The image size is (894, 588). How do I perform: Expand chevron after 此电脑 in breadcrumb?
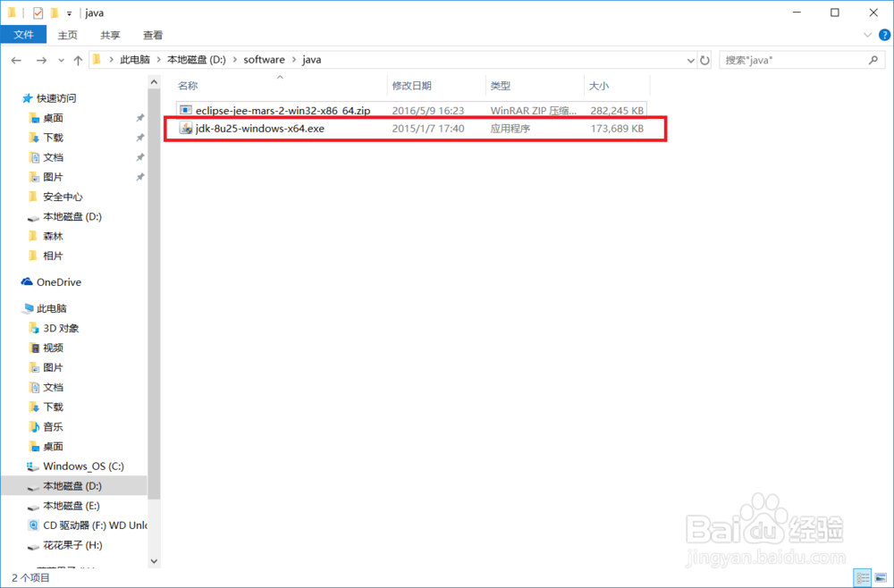pos(158,60)
